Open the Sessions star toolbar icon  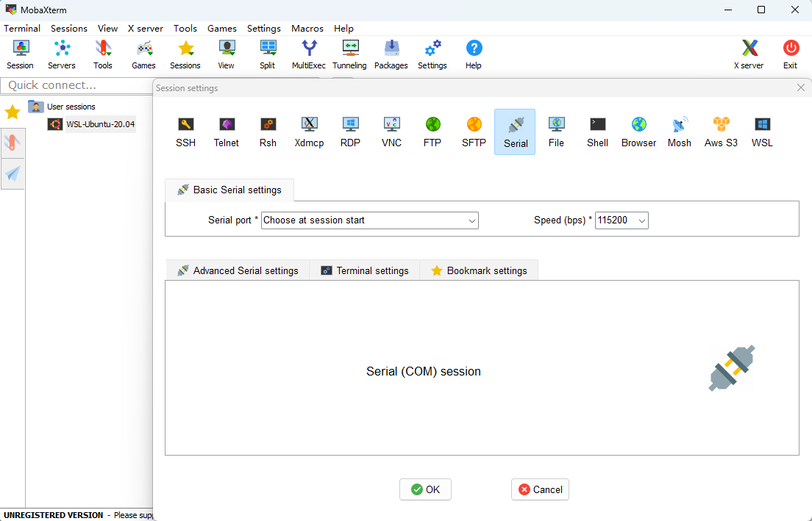pyautogui.click(x=185, y=54)
